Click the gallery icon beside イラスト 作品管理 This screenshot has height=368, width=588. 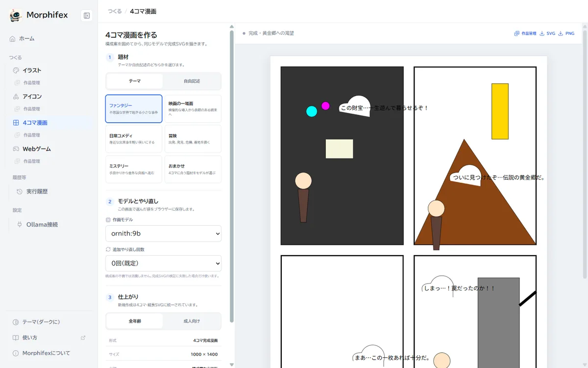18,83
